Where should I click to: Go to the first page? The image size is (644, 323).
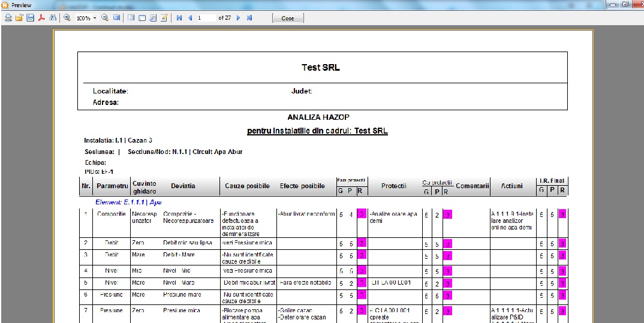[179, 18]
